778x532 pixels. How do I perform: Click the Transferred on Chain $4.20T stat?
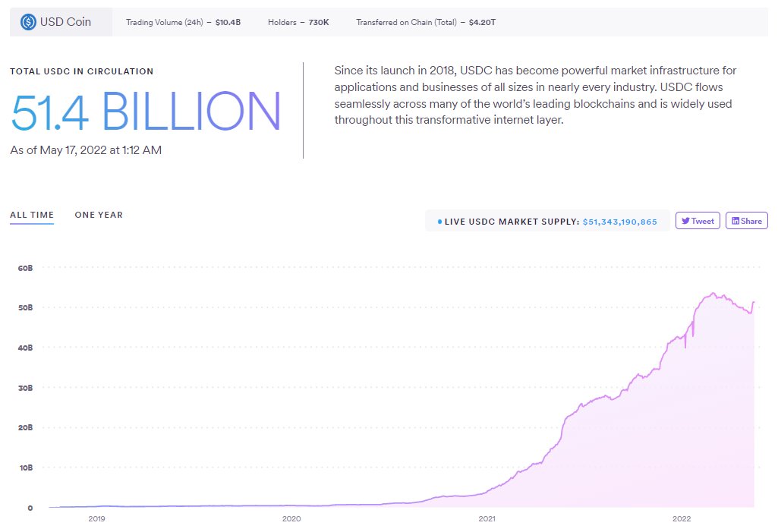pos(426,22)
